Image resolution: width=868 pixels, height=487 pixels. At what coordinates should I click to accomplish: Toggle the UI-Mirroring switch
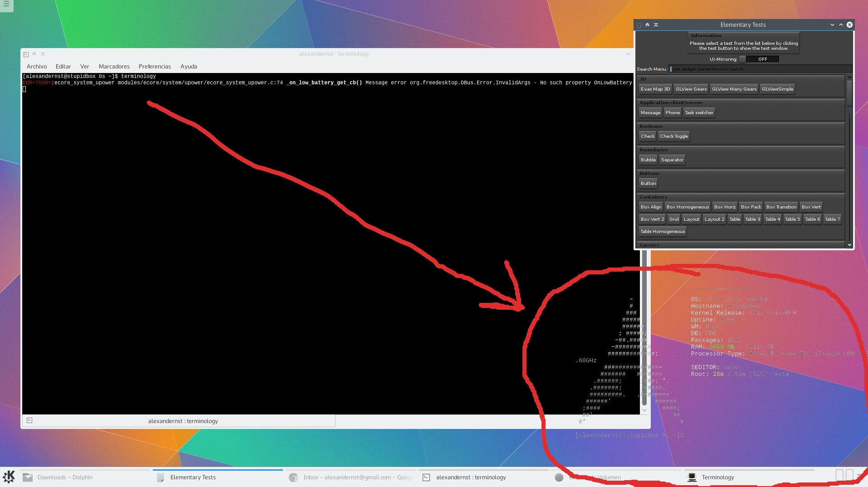[x=759, y=59]
